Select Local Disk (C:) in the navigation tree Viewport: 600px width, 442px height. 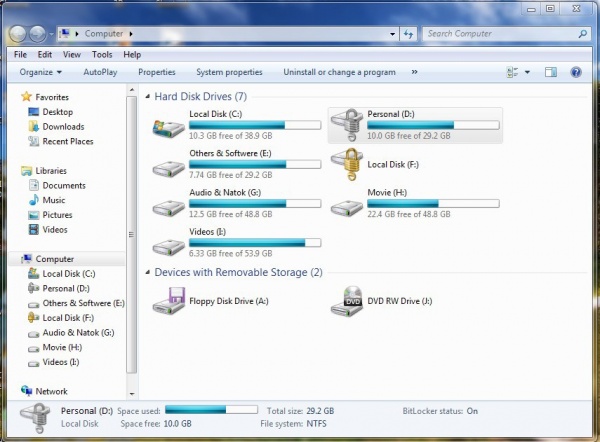point(62,274)
